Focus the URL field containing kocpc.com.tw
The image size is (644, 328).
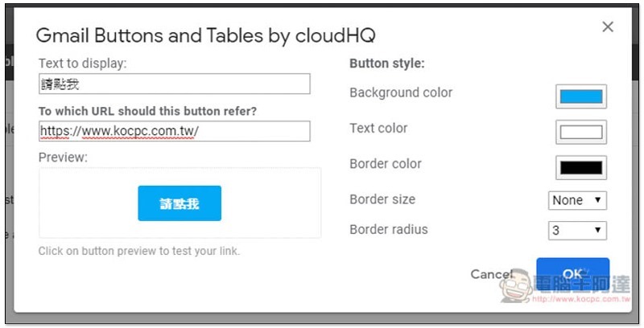(175, 131)
